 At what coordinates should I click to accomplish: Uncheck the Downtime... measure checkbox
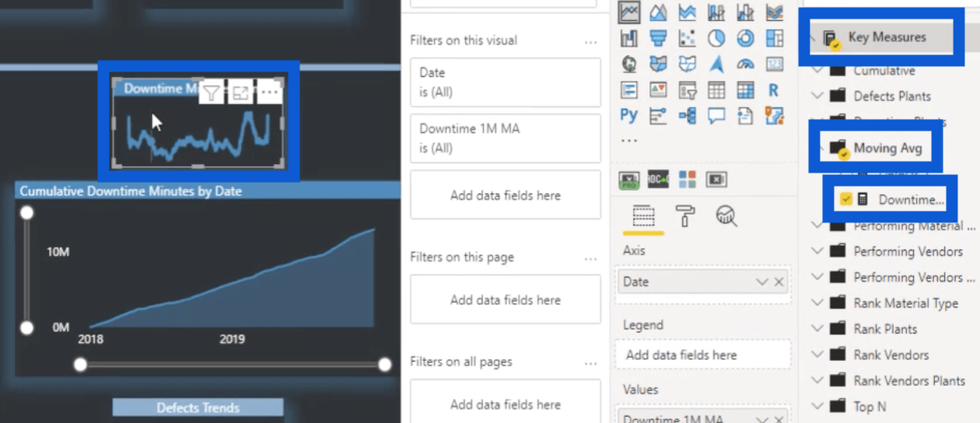846,200
